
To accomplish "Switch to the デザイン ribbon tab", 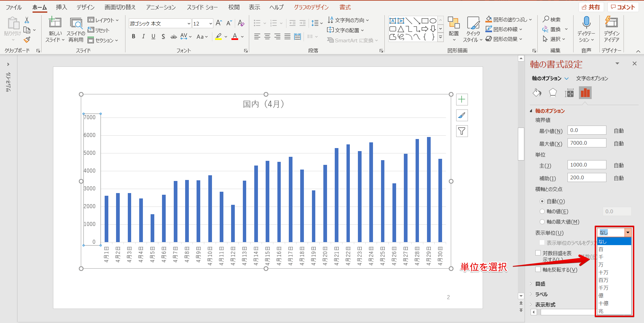I will (86, 7).
